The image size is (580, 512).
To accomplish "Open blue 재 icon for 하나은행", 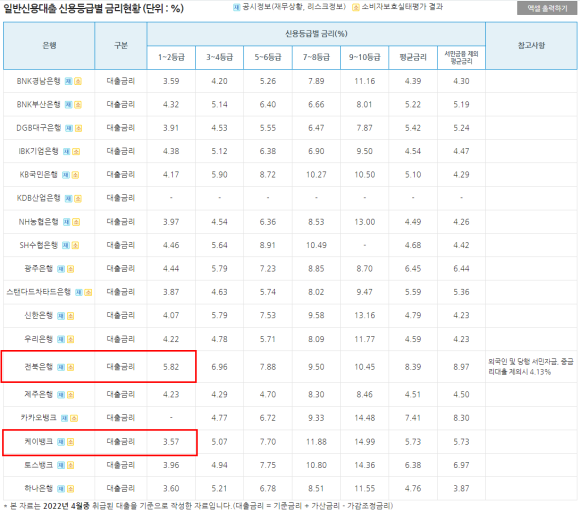I will point(61,489).
